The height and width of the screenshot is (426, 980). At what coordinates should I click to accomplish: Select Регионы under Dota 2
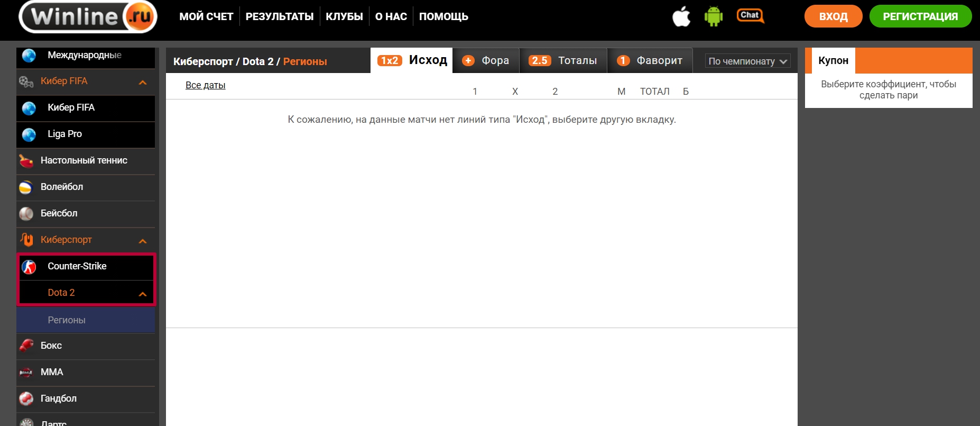[67, 320]
